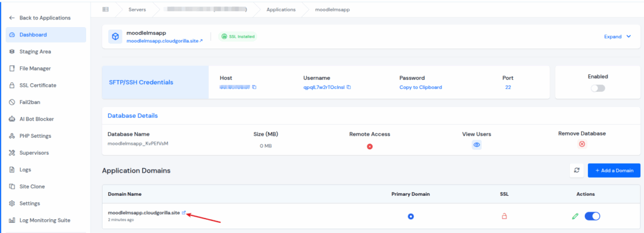The width and height of the screenshot is (644, 233).
Task: Expand the application details panel
Action: point(618,37)
